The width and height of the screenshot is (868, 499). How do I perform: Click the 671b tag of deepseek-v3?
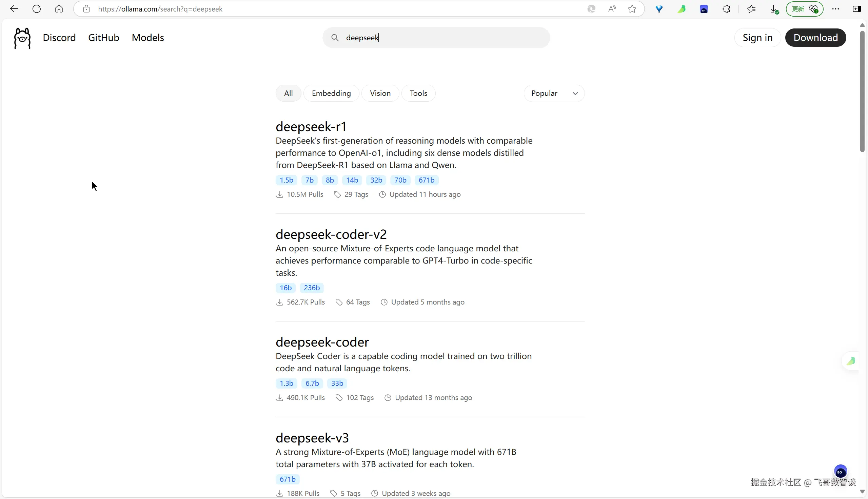(288, 479)
